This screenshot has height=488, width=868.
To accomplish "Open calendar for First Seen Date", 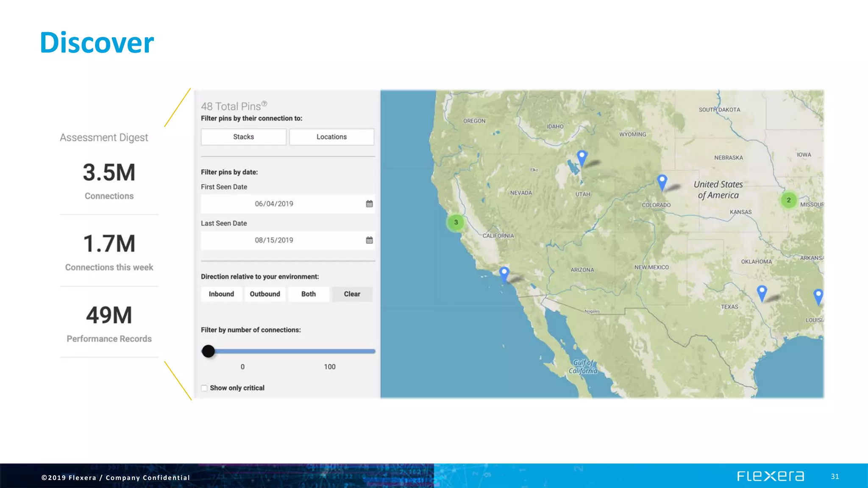I will [369, 204].
